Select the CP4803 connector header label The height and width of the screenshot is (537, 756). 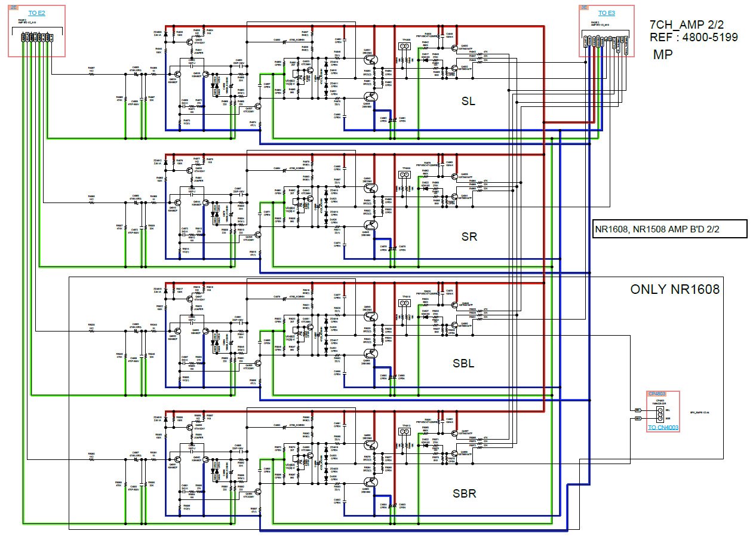(x=656, y=394)
